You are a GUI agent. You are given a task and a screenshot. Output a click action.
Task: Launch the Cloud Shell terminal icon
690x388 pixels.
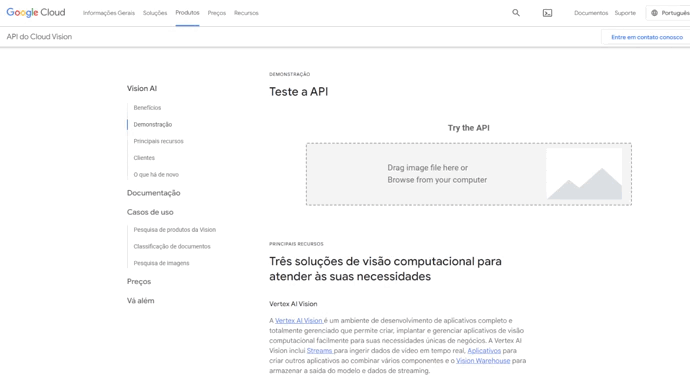[547, 13]
